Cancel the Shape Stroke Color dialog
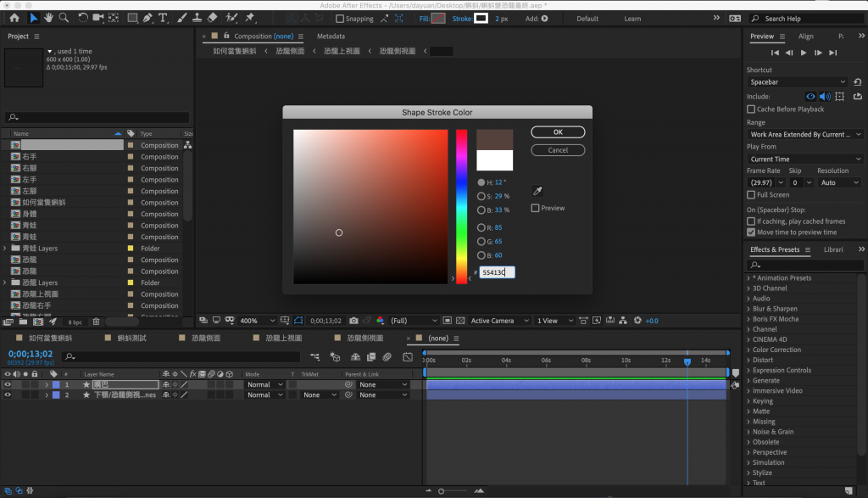 coord(558,150)
